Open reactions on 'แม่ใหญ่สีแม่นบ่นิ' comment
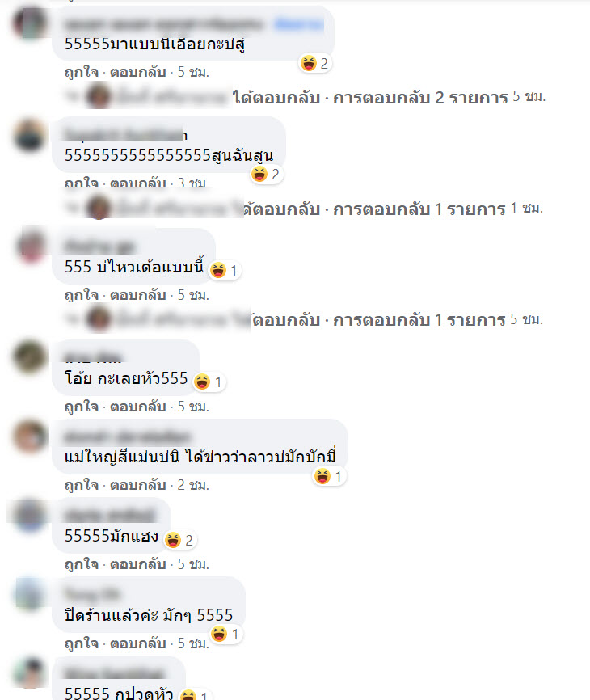Image resolution: width=590 pixels, height=700 pixels. [329, 476]
